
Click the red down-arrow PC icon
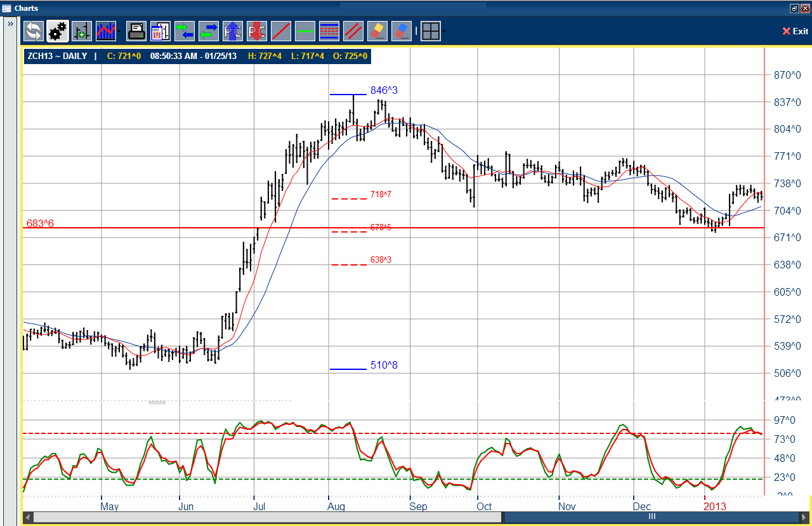pos(257,30)
